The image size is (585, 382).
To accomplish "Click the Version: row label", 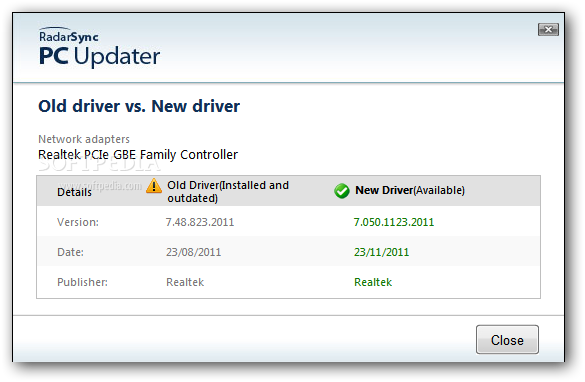I will [x=78, y=222].
